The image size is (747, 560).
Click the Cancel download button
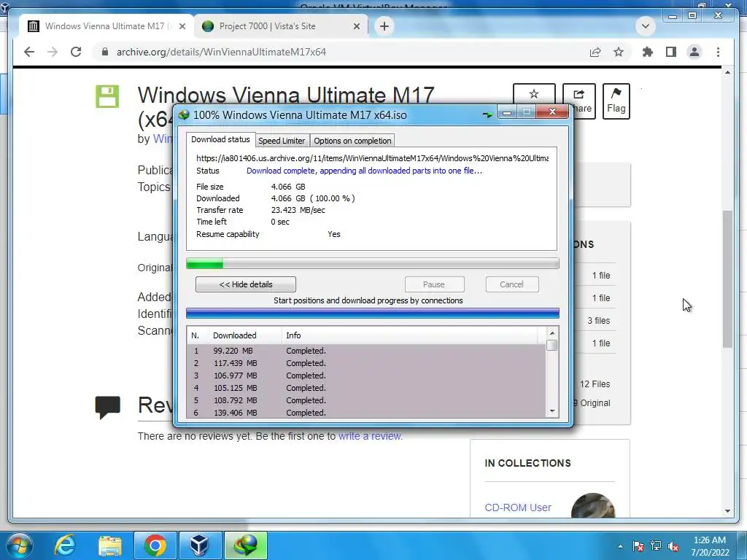coord(511,284)
